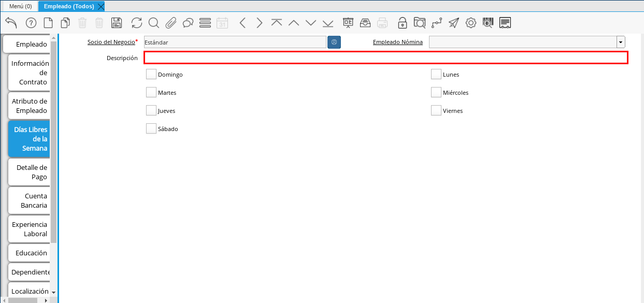This screenshot has width=644, height=303.
Task: Go to the next record with right chevron
Action: (260, 23)
